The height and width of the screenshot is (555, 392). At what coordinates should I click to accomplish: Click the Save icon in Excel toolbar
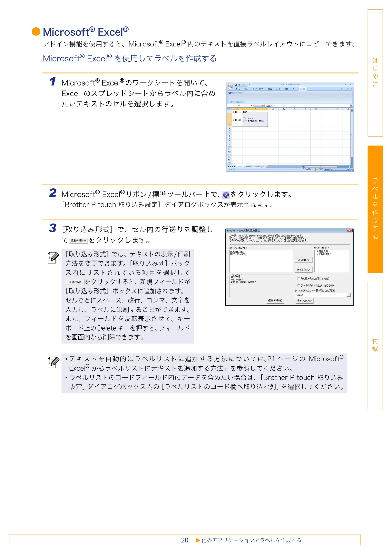(236, 85)
